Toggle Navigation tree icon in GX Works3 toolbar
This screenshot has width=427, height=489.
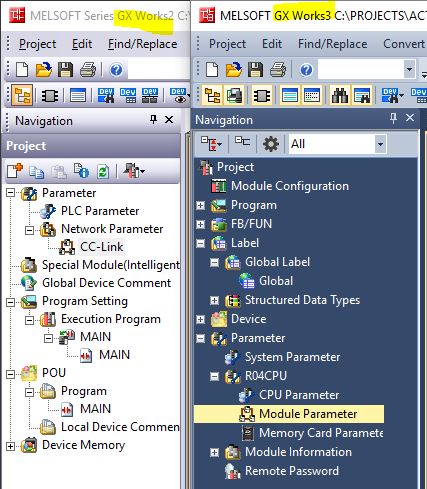pos(212,96)
